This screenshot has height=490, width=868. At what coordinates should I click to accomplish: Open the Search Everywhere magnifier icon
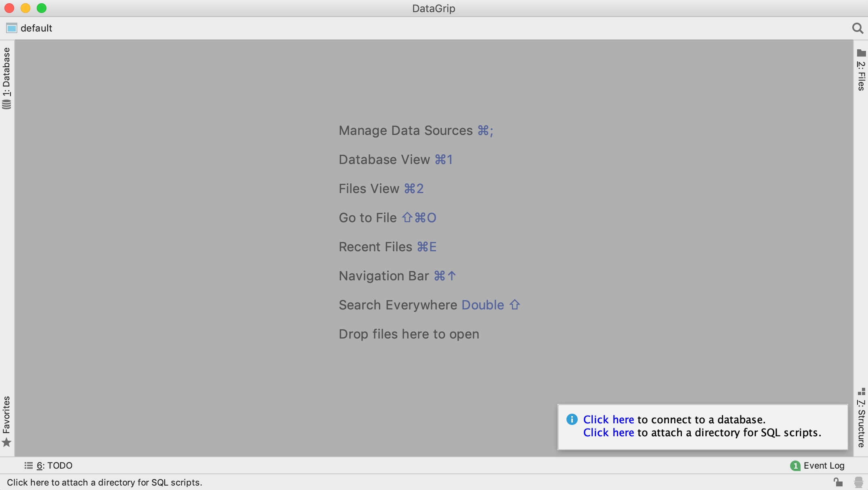point(858,28)
